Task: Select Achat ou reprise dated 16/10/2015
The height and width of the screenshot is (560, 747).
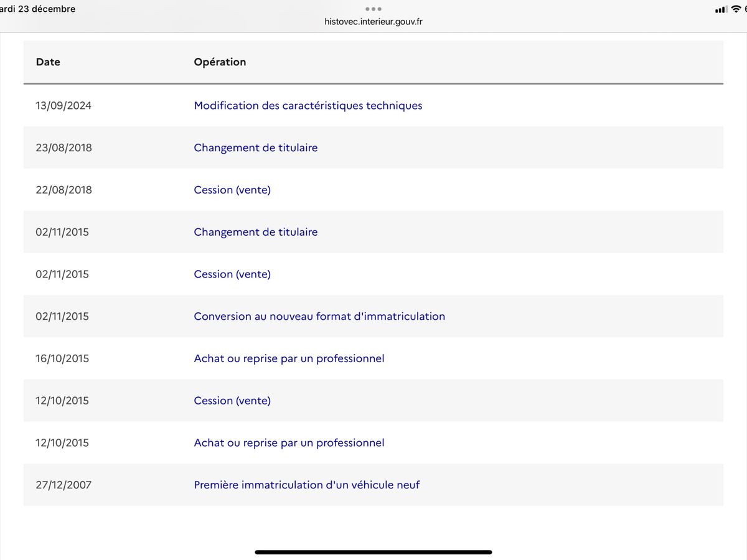Action: (x=289, y=358)
